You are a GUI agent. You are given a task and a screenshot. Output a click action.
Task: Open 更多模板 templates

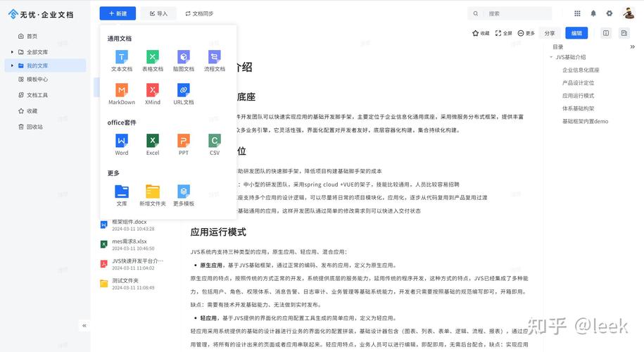pyautogui.click(x=184, y=196)
